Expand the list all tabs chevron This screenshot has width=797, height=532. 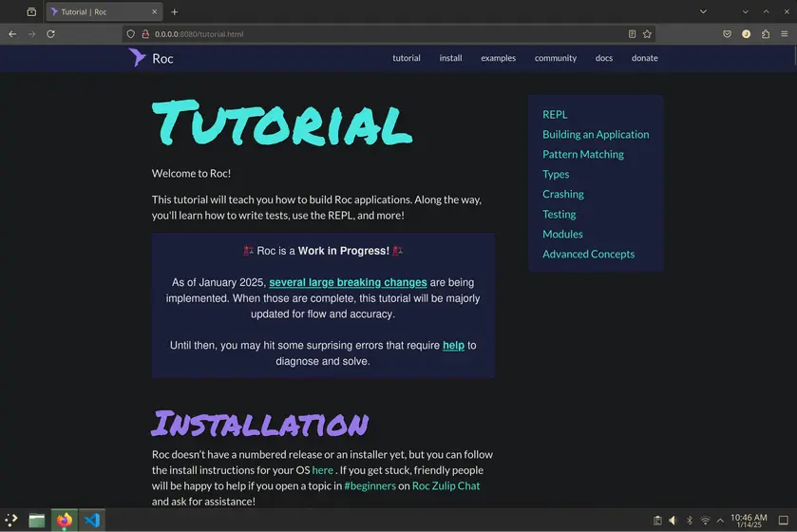pyautogui.click(x=703, y=11)
